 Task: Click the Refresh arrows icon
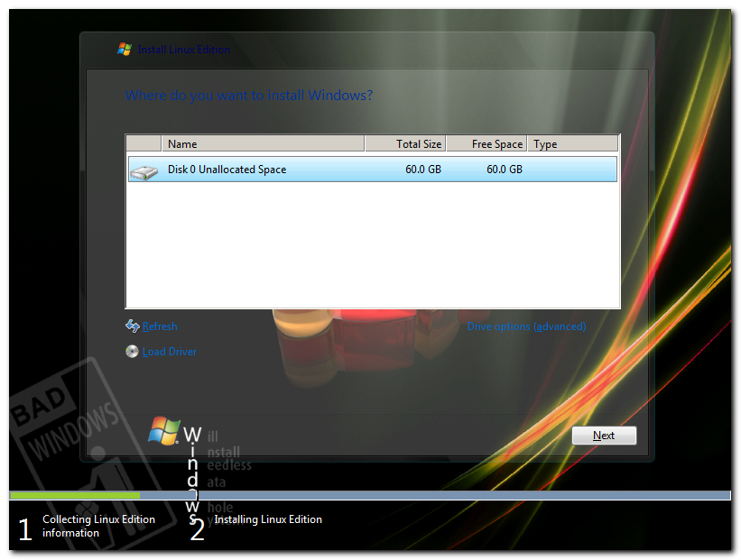[132, 326]
